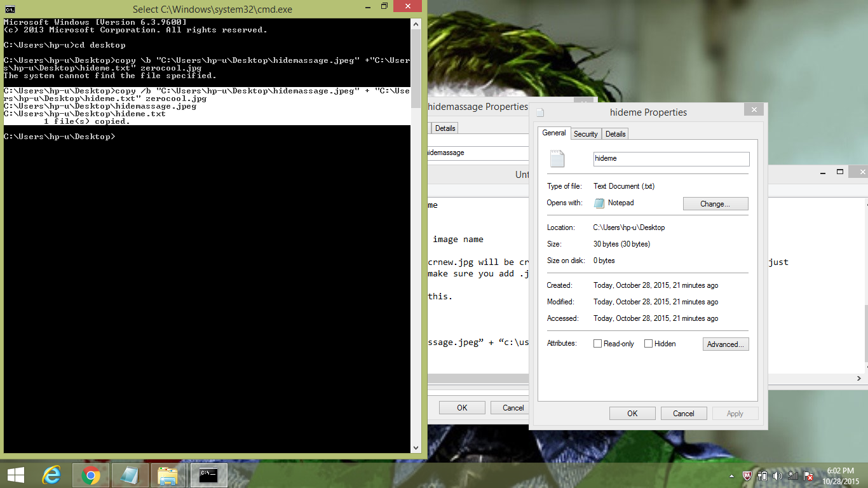The image size is (868, 488).
Task: Click the "image name" text in Notepad
Action: coord(458,240)
